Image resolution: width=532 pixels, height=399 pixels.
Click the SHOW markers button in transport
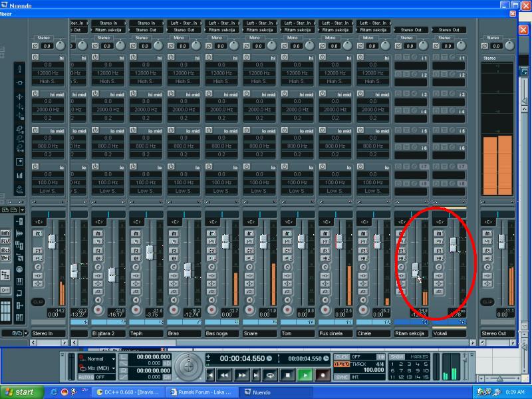397,357
